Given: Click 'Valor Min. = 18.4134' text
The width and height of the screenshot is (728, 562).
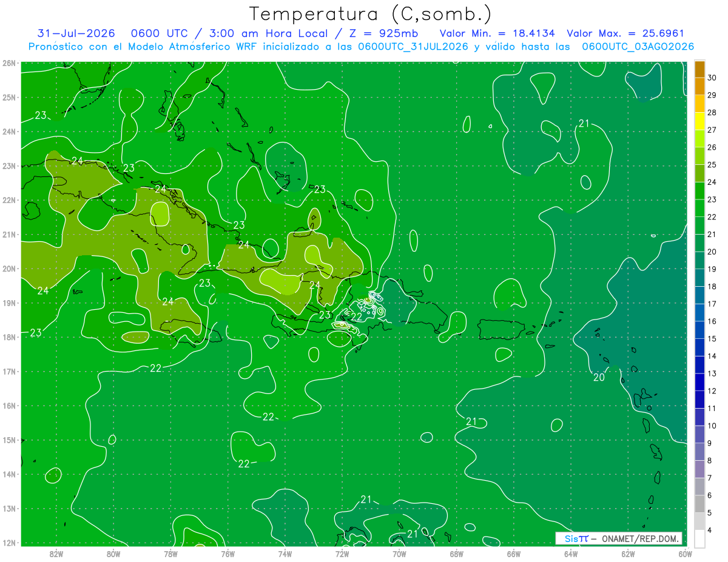Looking at the screenshot, I should point(497,33).
